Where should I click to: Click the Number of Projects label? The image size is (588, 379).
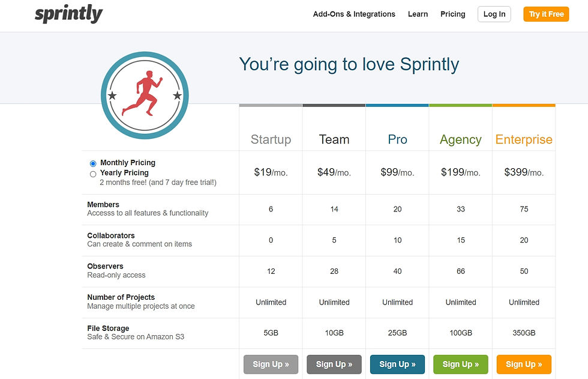click(x=121, y=297)
